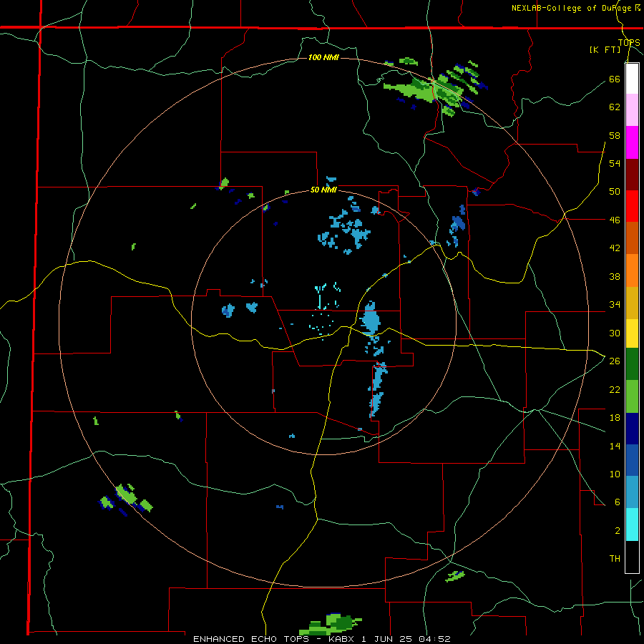644x644 pixels.
Task: Click the legend value '10'
Action: 615,474
